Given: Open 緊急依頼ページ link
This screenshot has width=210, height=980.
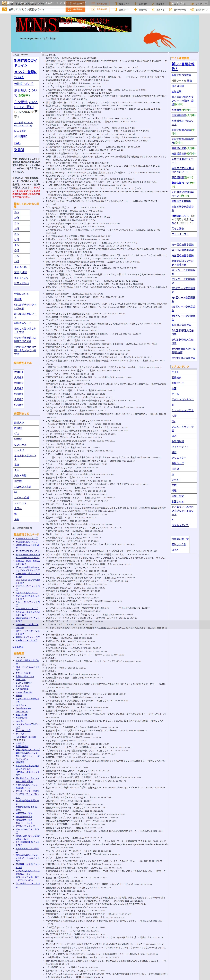Looking at the screenshot, I should click(180, 183).
